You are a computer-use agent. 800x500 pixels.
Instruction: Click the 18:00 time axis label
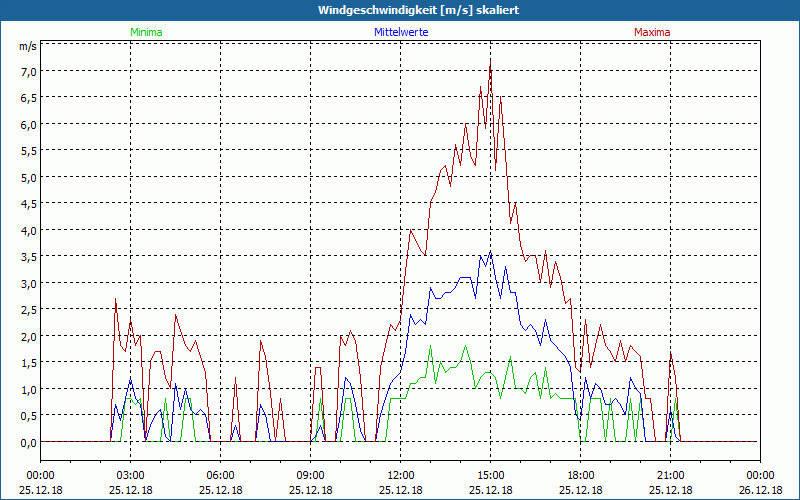click(580, 475)
